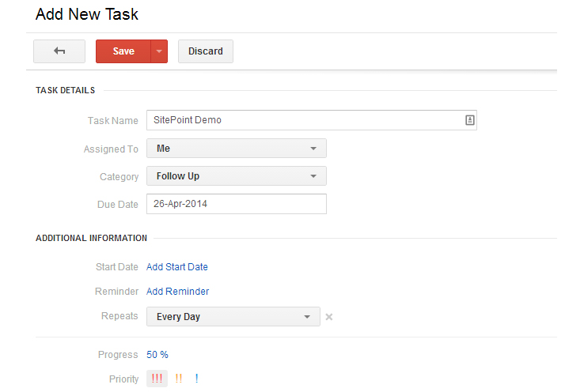Open the Save options dropdown arrow
The height and width of the screenshot is (392, 584).
(x=159, y=51)
